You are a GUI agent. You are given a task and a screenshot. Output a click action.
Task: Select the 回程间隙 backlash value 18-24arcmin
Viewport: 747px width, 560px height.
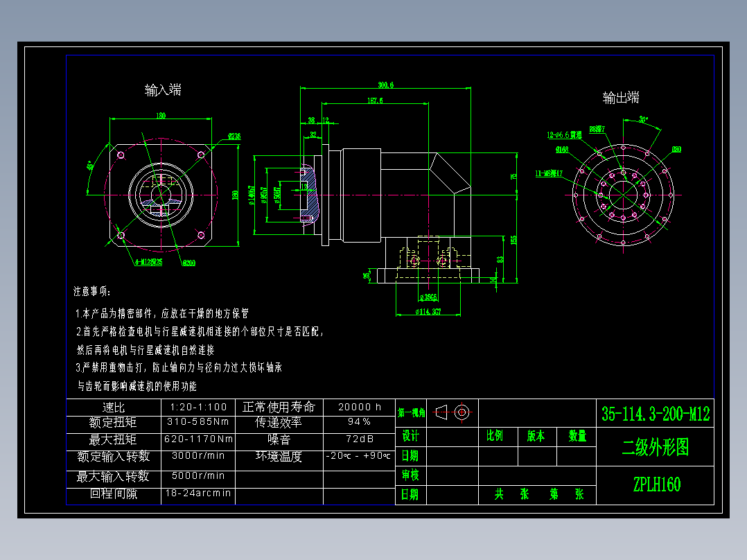198,493
